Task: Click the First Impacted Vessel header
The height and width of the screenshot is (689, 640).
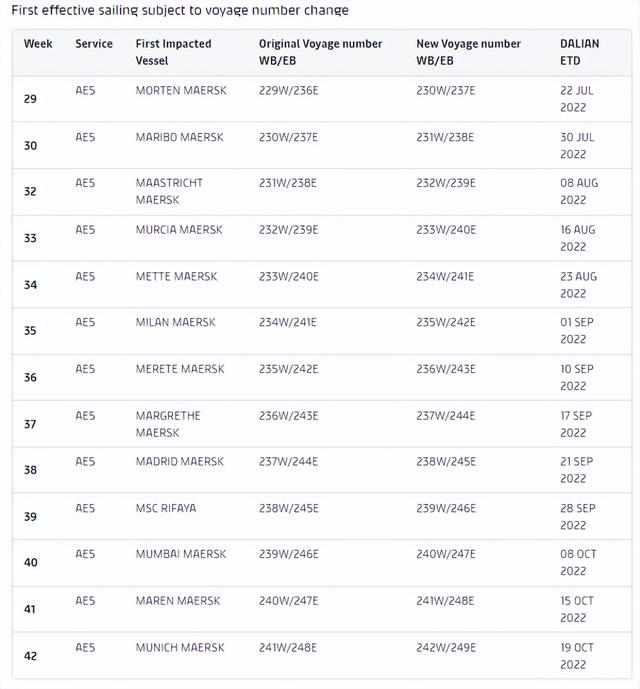Action: [x=173, y=52]
